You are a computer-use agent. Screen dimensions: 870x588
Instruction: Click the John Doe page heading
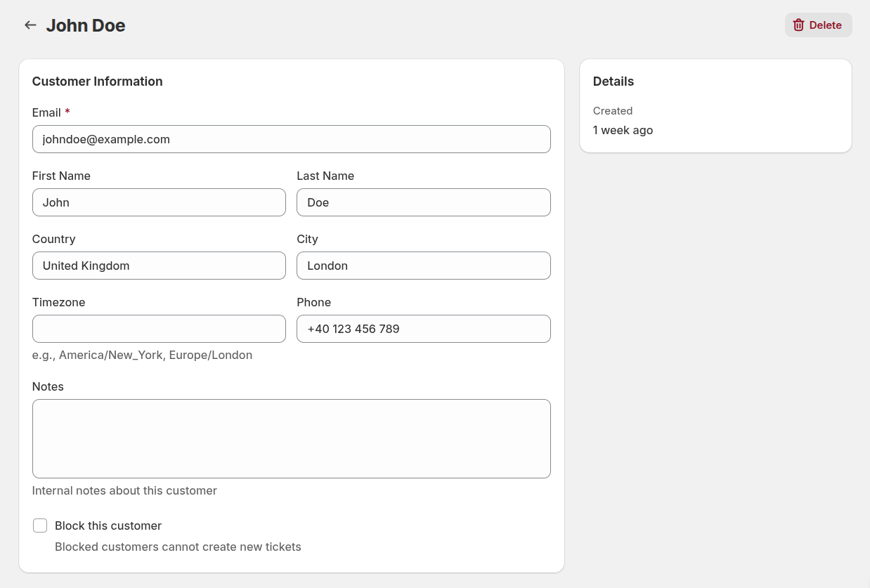click(86, 25)
